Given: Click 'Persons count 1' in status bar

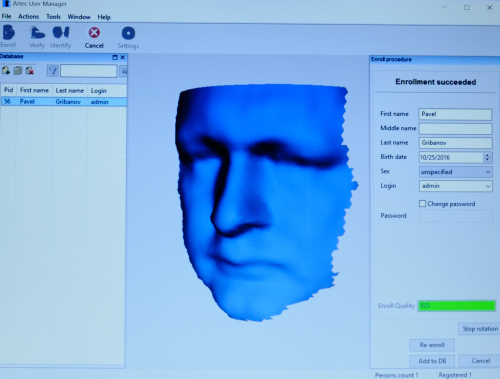Looking at the screenshot, I should [396, 375].
